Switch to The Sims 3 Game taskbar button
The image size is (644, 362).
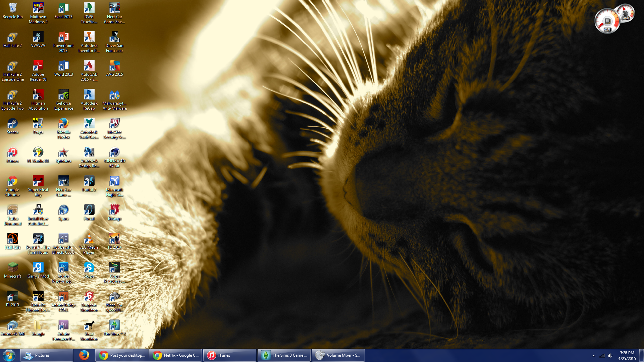click(284, 355)
